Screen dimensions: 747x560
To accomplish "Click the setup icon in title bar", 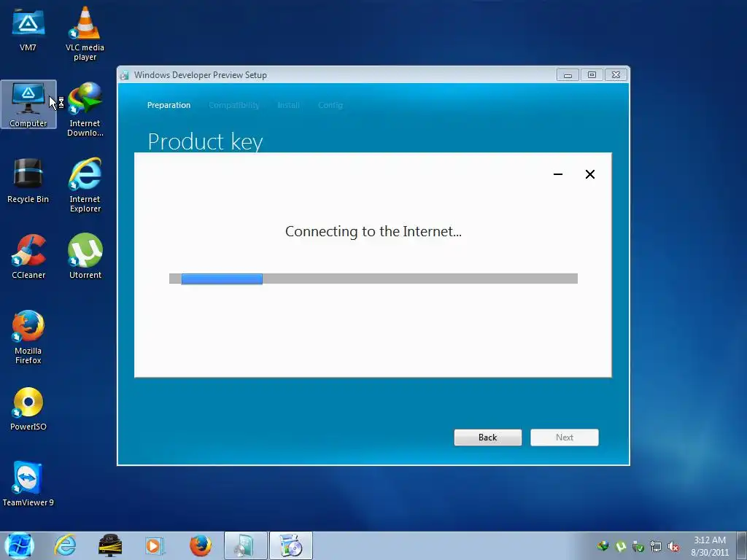I will click(x=124, y=75).
